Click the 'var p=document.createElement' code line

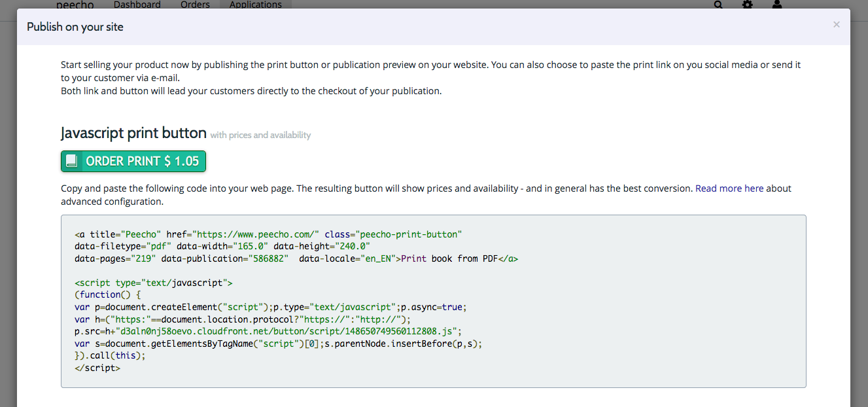271,307
